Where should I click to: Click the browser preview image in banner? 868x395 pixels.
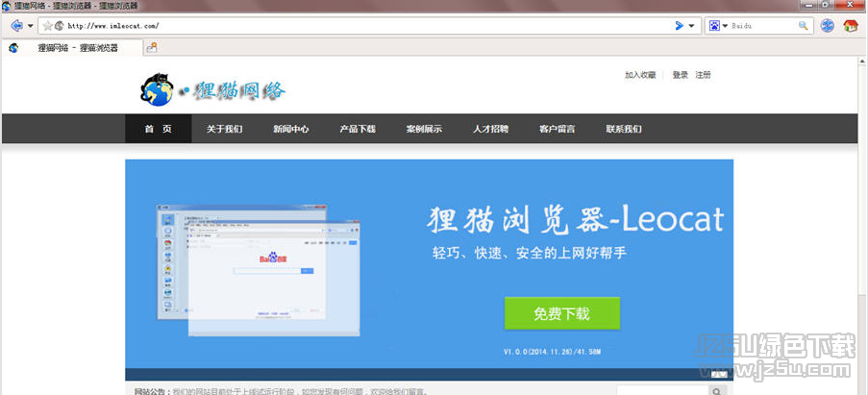pos(259,270)
